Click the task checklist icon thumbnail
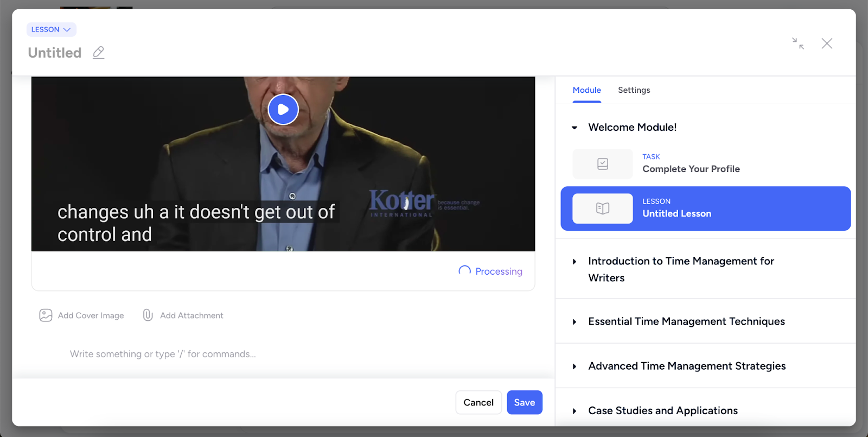The width and height of the screenshot is (868, 437). coord(602,164)
